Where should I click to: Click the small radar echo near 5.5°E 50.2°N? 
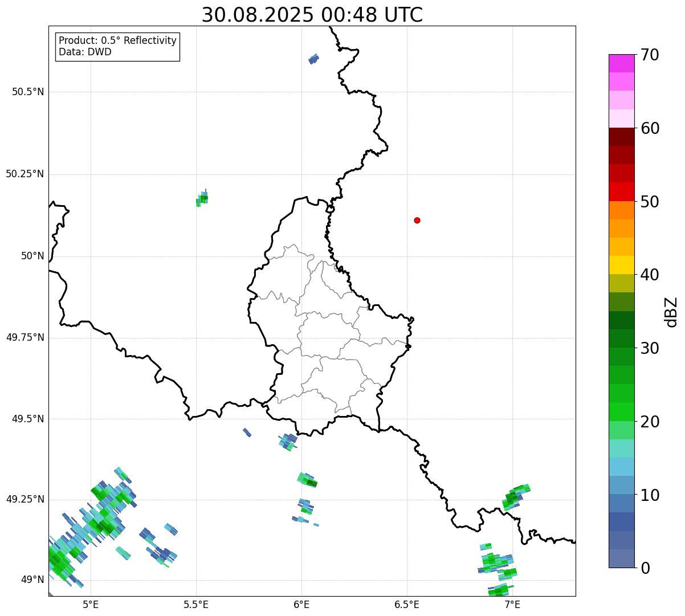click(202, 198)
